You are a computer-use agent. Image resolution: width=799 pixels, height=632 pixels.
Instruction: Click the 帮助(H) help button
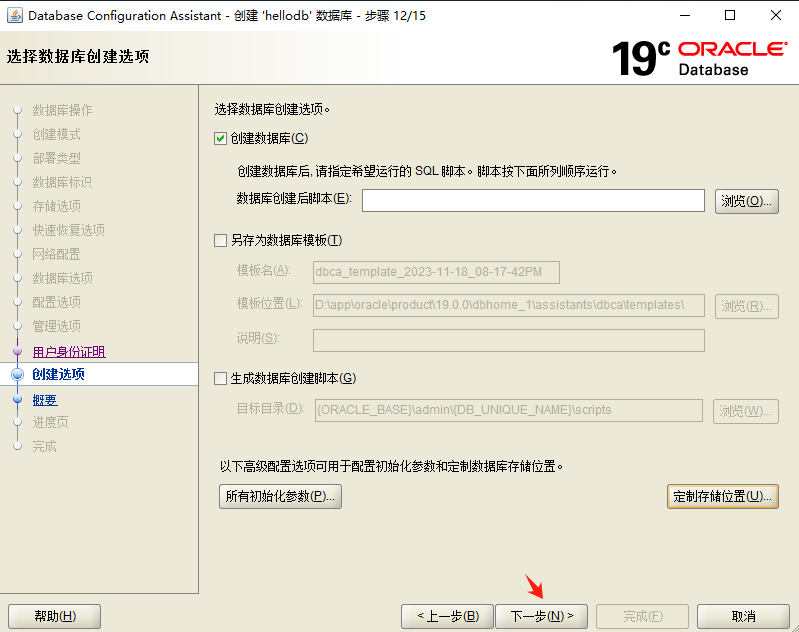(55, 617)
